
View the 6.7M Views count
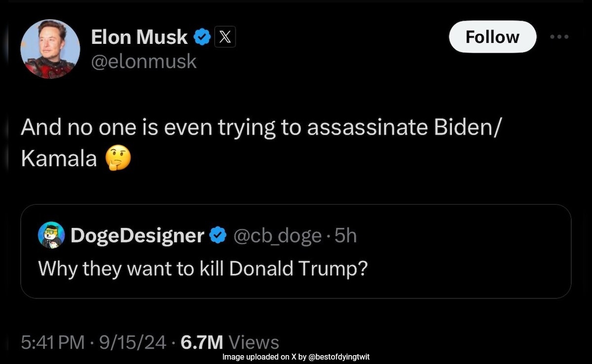point(230,342)
